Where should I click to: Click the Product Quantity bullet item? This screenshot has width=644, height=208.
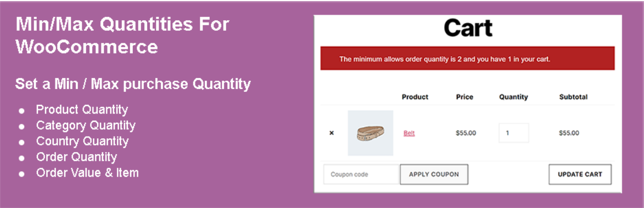tap(82, 110)
